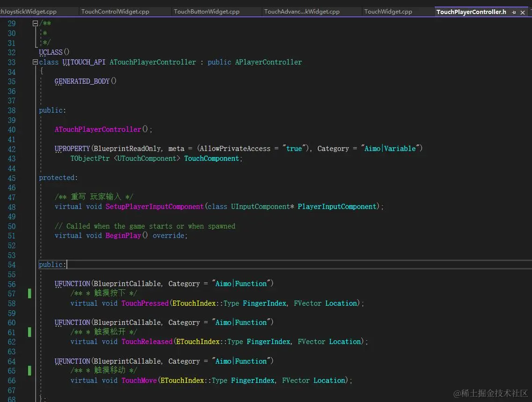Image resolution: width=532 pixels, height=402 pixels.
Task: Click the "Called when the game starts" comment
Action: (x=145, y=226)
